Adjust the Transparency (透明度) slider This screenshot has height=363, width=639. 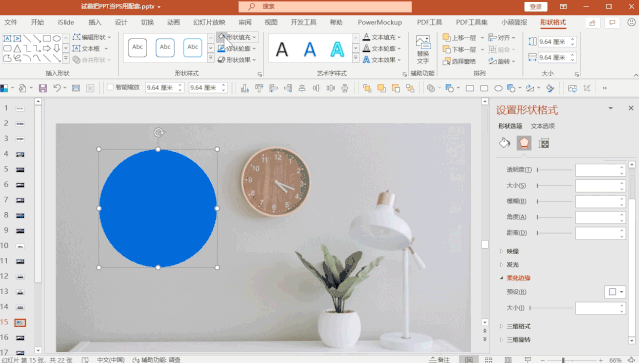(555, 170)
